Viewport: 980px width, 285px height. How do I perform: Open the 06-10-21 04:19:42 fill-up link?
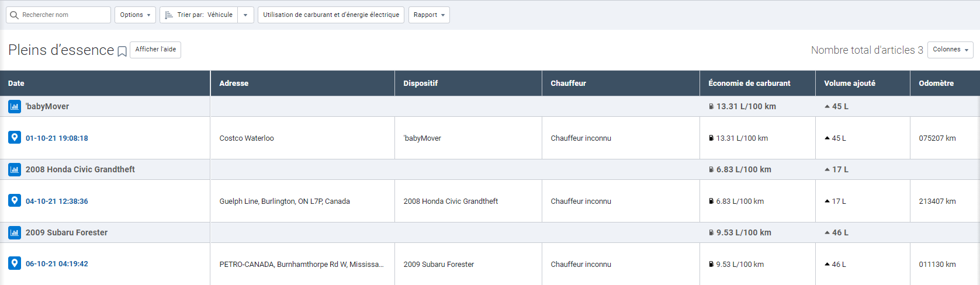[57, 264]
